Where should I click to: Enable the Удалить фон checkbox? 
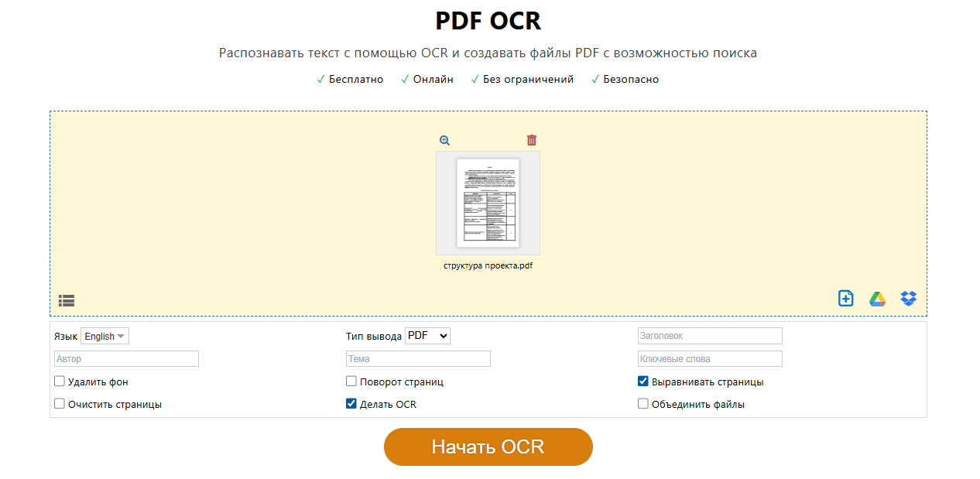coord(60,381)
